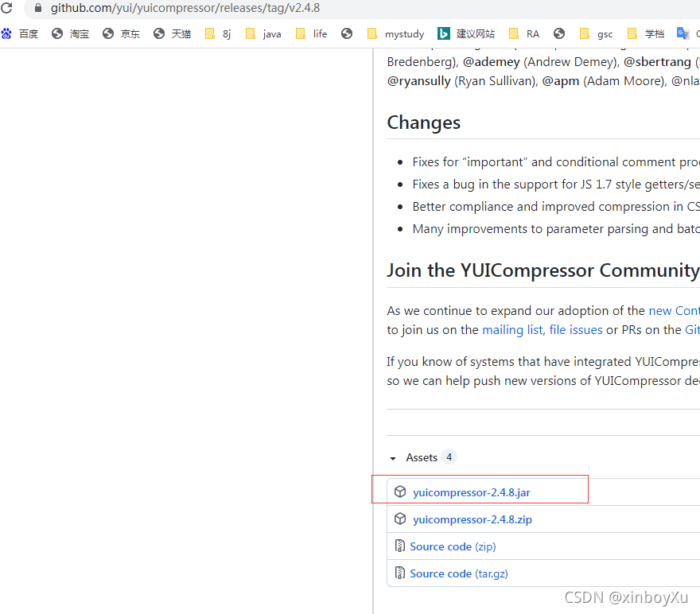This screenshot has width=700, height=614.
Task: Click the file issues link
Action: pos(576,329)
